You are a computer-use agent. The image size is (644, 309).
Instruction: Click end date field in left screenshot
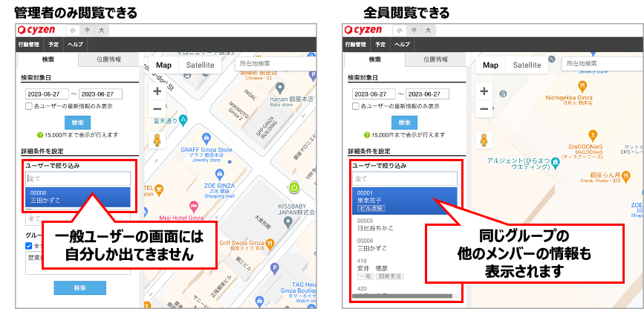click(x=100, y=94)
